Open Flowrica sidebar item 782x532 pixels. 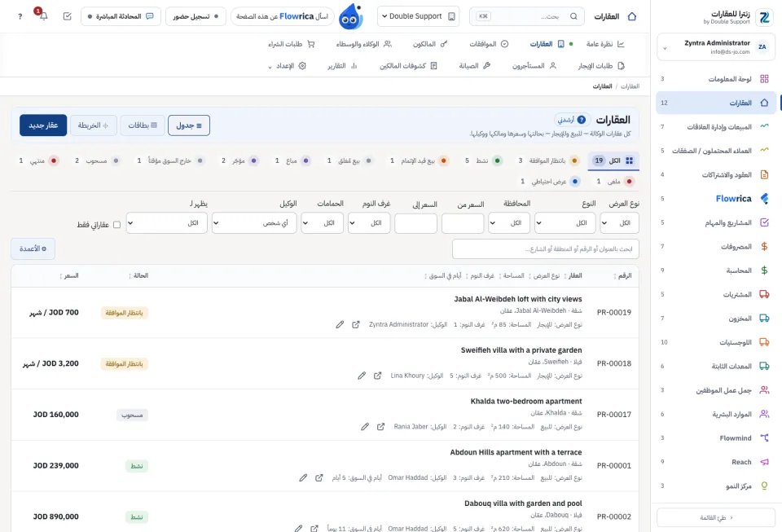tap(716, 199)
